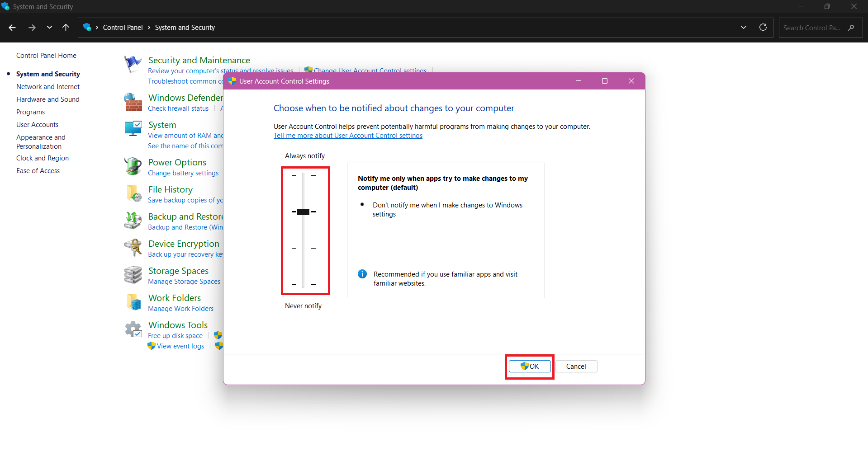Open the Windows Tools heading
The image size is (868, 456).
click(178, 325)
